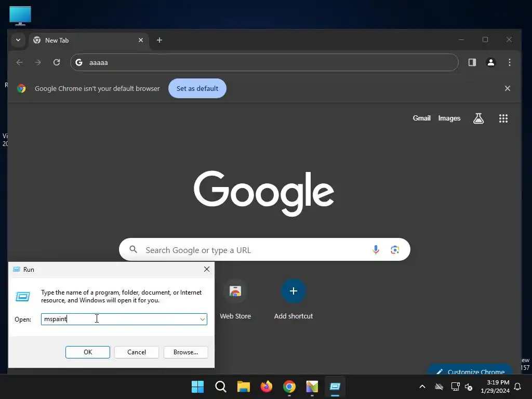Image resolution: width=532 pixels, height=399 pixels.
Task: Click Set as default button
Action: pyautogui.click(x=197, y=88)
